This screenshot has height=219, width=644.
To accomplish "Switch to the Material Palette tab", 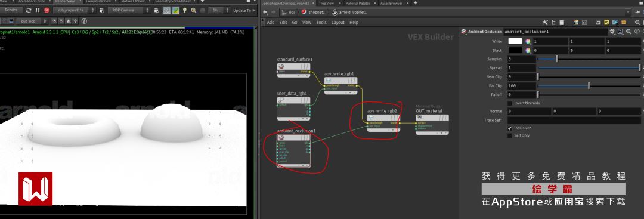I will pyautogui.click(x=358, y=3).
